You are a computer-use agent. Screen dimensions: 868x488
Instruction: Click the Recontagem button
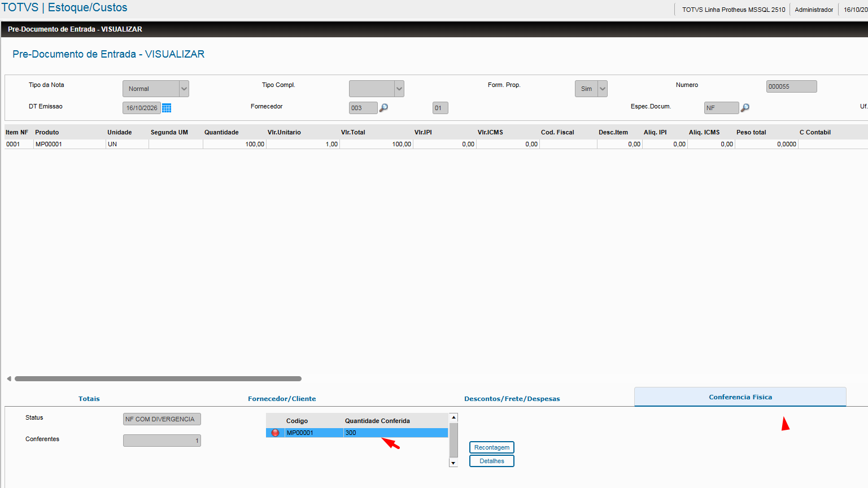(x=492, y=447)
